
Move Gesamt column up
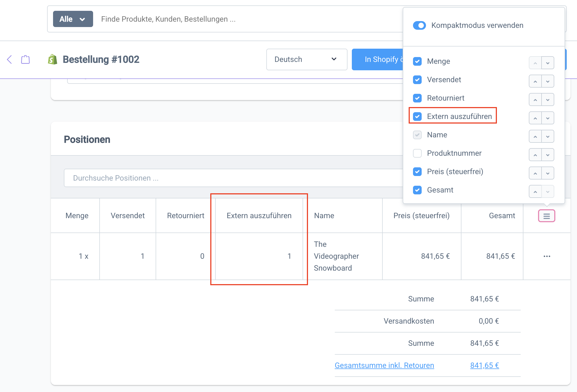click(535, 192)
